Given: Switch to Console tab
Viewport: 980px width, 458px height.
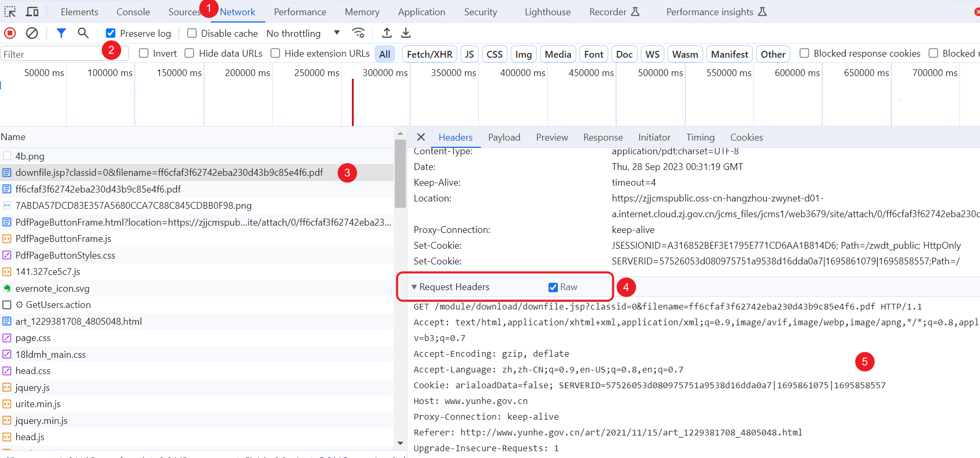Looking at the screenshot, I should [x=133, y=12].
